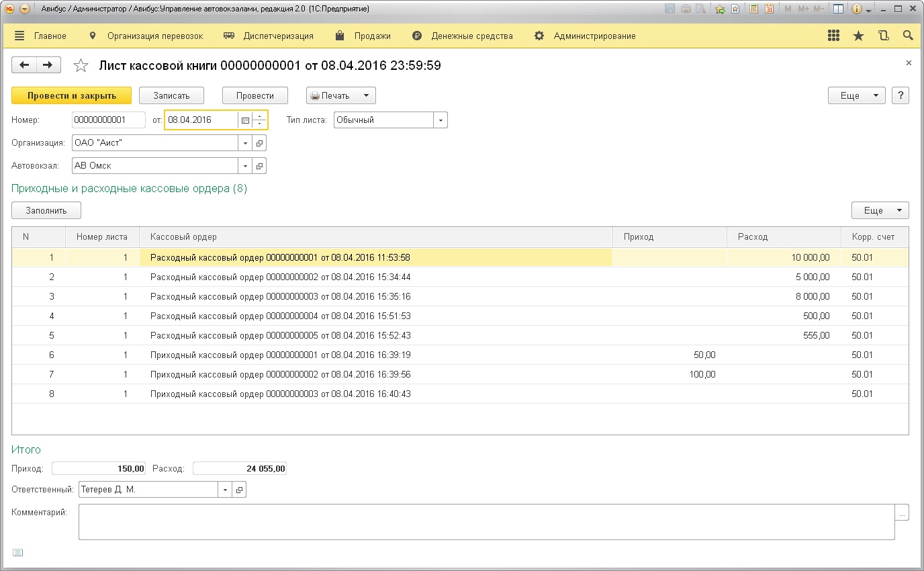924x571 pixels.
Task: Open the ОАО "Аист" organization record
Action: [260, 143]
